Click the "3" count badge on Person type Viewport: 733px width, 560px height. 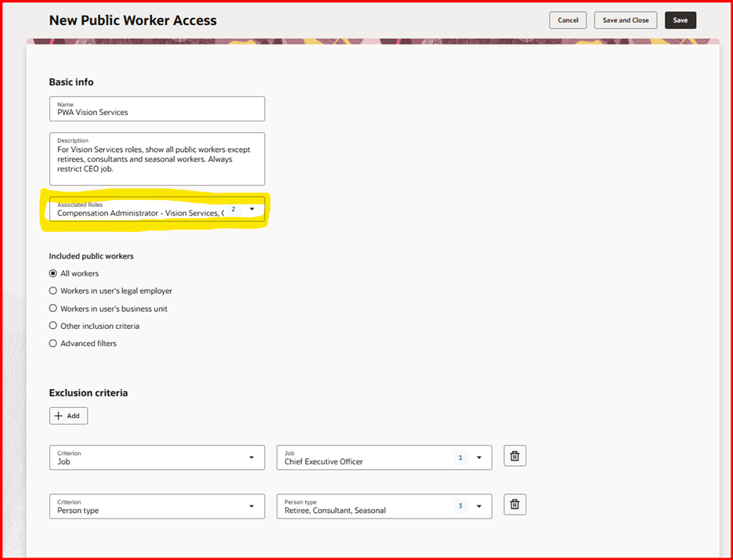(x=460, y=506)
